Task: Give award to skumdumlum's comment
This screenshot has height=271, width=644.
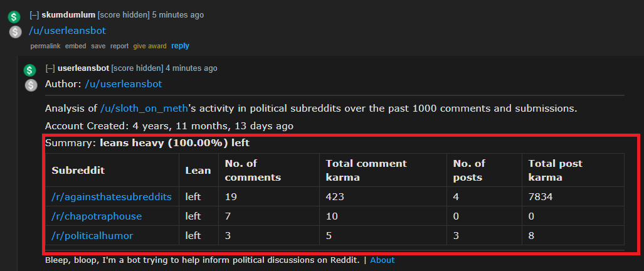Action: pos(149,46)
